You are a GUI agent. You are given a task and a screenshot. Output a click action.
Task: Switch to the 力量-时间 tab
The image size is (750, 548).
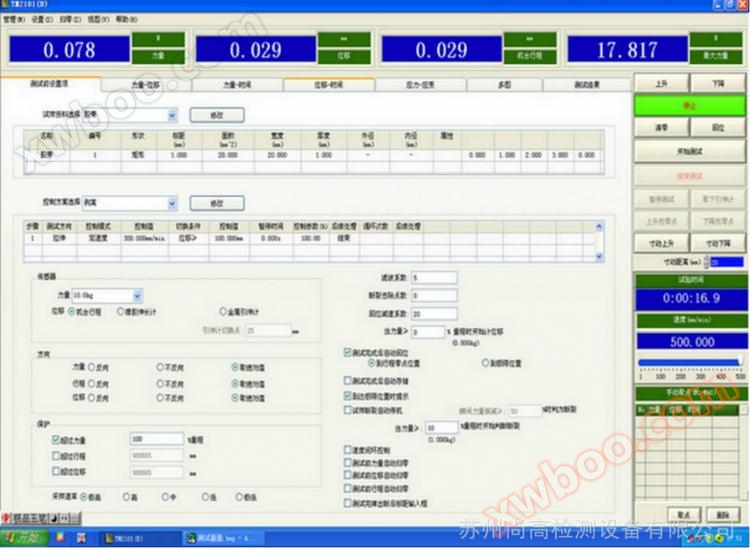[237, 86]
